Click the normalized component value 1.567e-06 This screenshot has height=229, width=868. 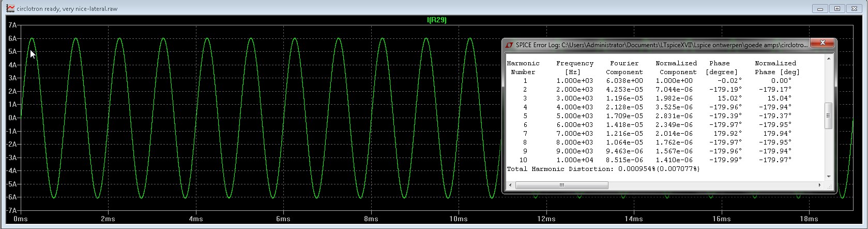[674, 151]
